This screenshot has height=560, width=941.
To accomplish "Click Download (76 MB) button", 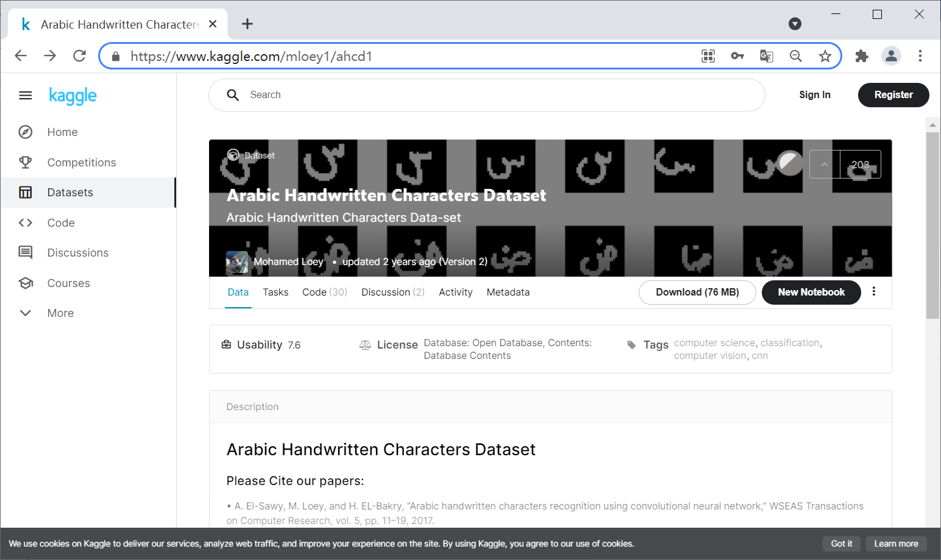I will click(x=697, y=292).
